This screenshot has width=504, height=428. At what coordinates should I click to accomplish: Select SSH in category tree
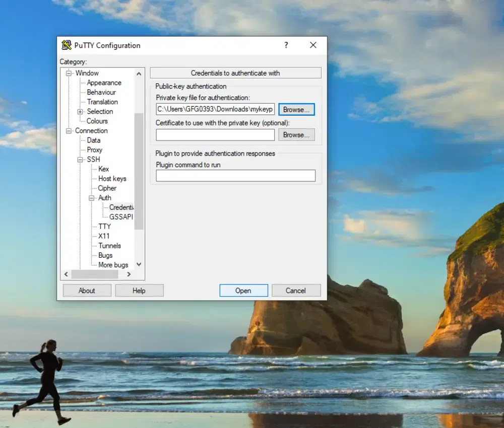94,160
